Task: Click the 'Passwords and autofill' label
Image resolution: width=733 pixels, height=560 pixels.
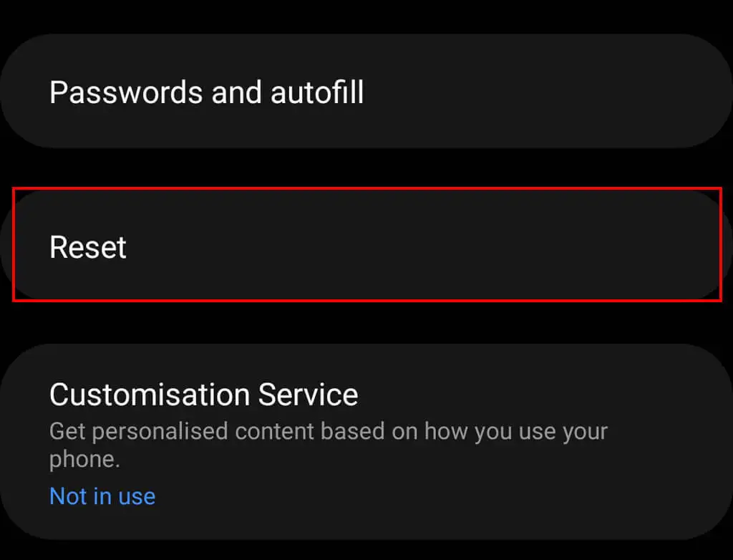Action: [x=206, y=92]
